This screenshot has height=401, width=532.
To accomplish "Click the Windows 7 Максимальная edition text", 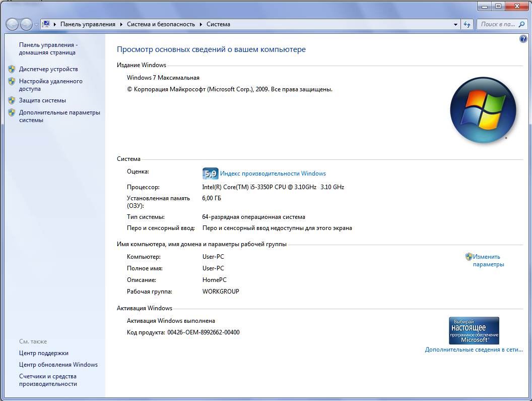I will pyautogui.click(x=163, y=78).
